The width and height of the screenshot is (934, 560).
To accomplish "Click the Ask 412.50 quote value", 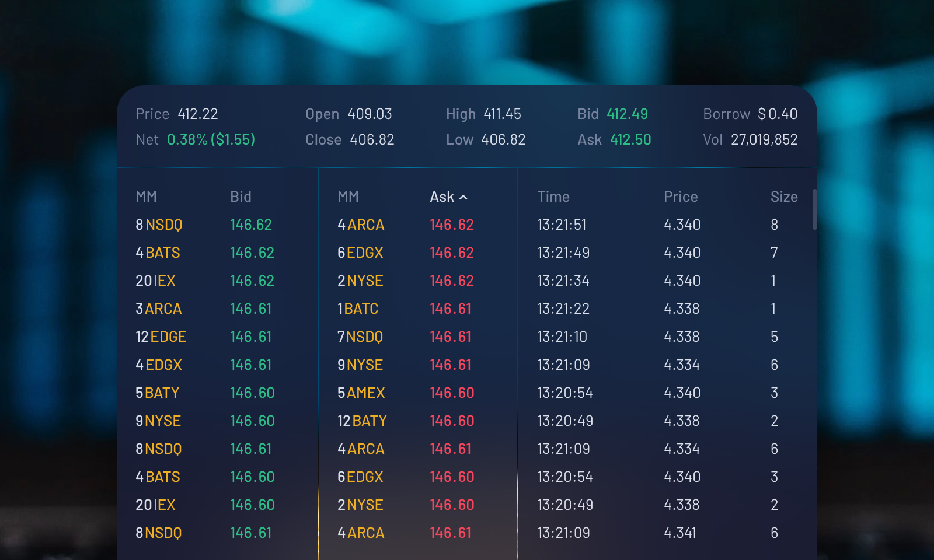I will click(x=630, y=139).
